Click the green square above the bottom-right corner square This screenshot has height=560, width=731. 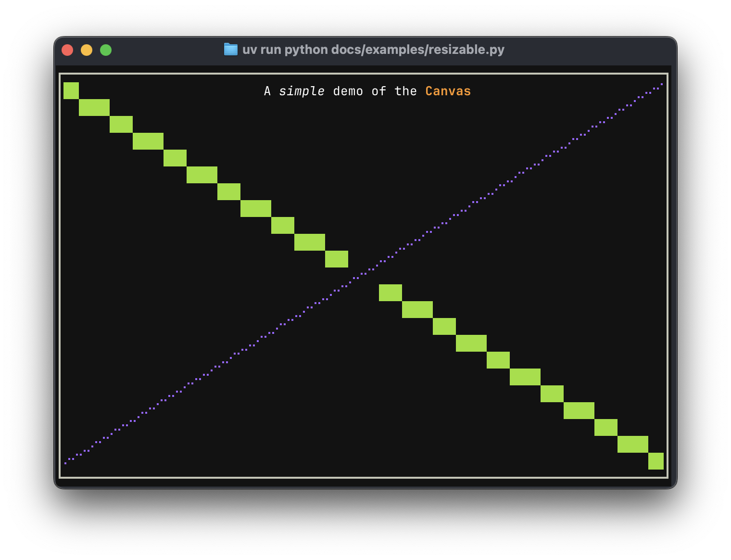[x=632, y=444]
